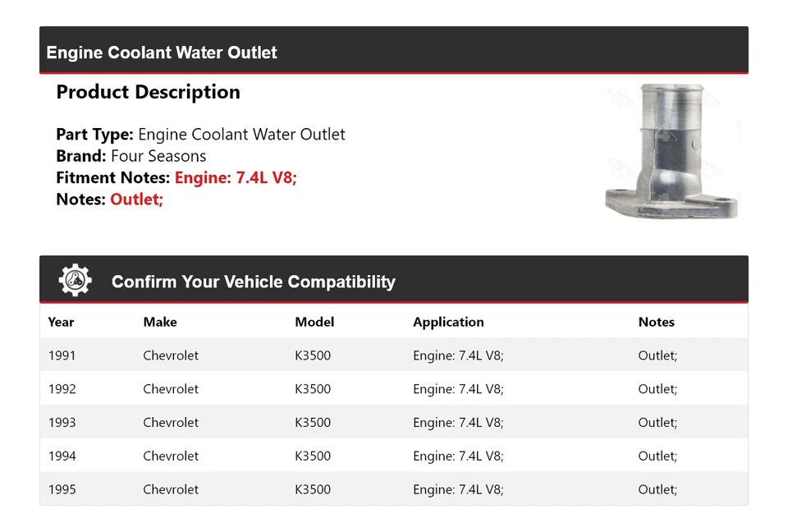Screen dimensions: 788x532
Task: Click the Application column header
Action: (x=448, y=322)
